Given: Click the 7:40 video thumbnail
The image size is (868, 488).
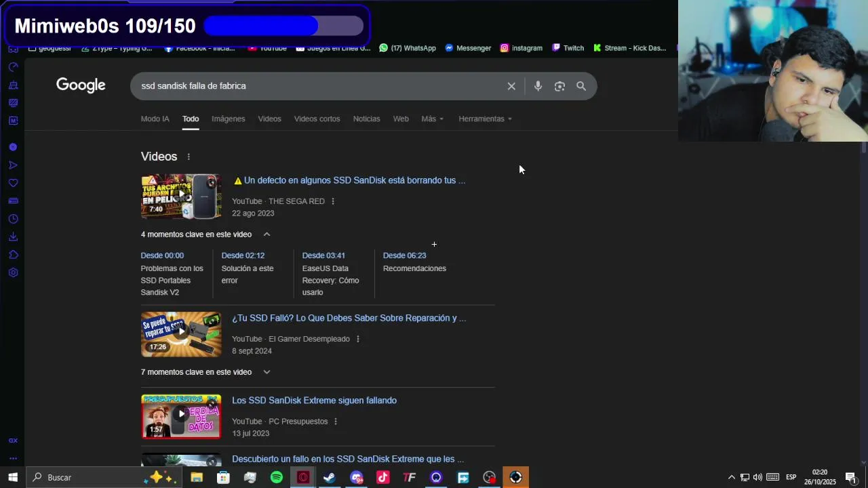Looking at the screenshot, I should 181,197.
